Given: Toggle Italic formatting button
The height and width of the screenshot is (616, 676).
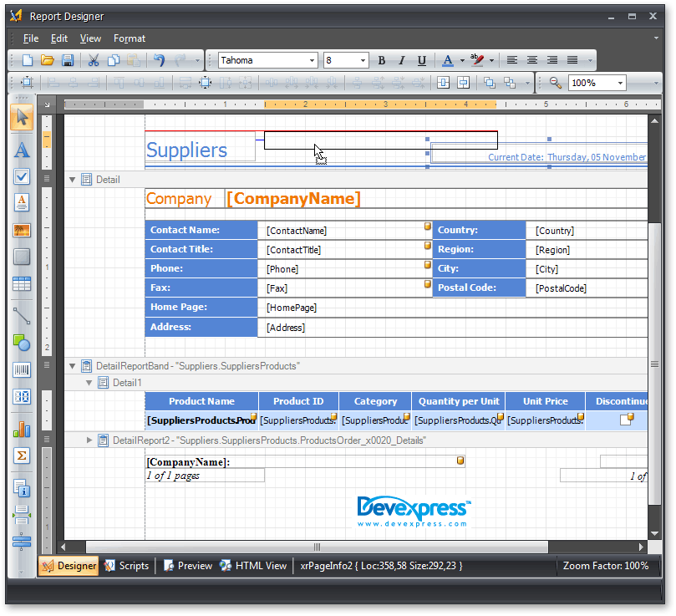Looking at the screenshot, I should tap(402, 60).
